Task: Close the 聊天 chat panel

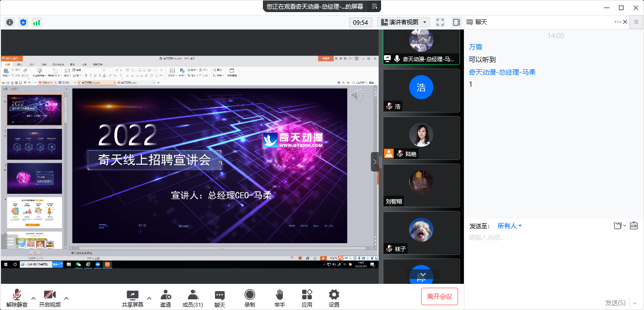Action: [x=625, y=22]
